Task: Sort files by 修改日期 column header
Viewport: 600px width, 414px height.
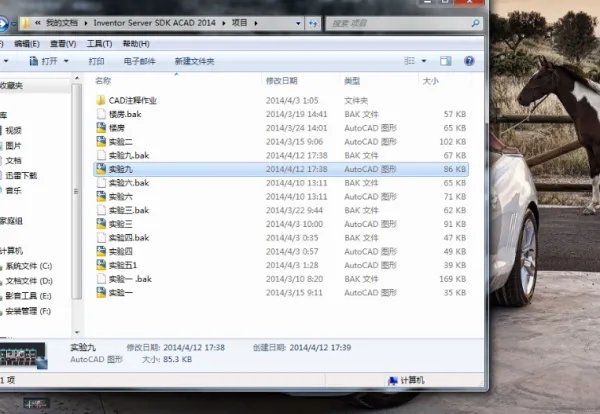Action: 280,80
